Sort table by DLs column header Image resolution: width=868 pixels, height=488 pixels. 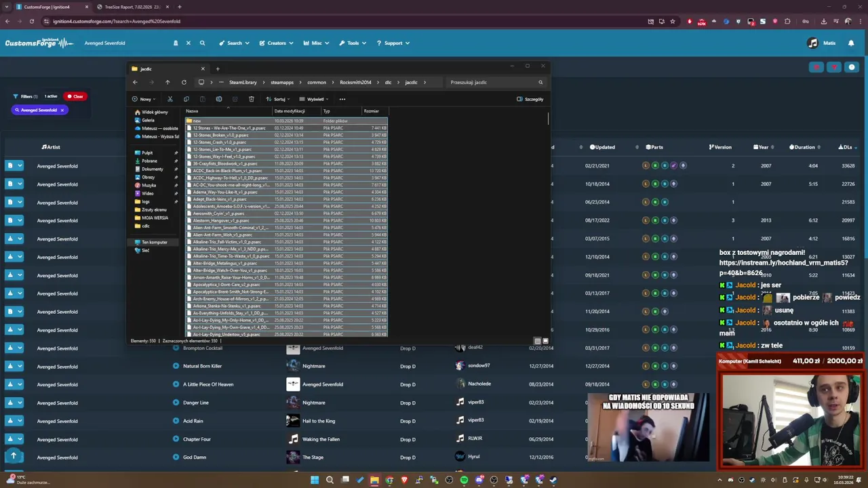click(845, 147)
